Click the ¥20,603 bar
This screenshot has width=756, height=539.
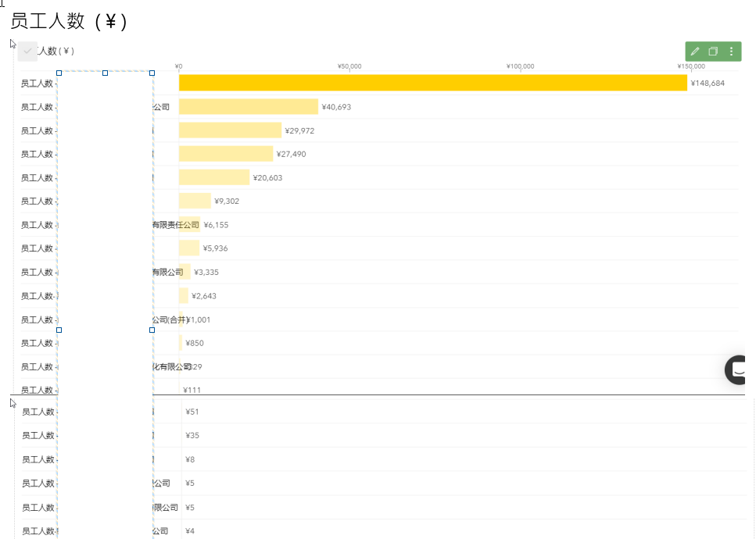pos(214,177)
